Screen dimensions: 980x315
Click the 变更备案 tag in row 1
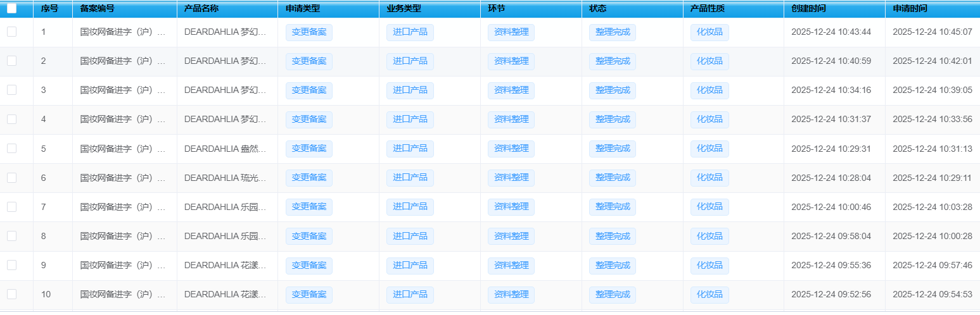pyautogui.click(x=309, y=32)
